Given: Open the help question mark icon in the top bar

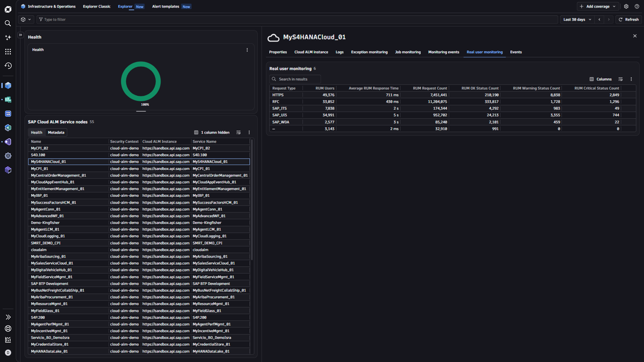Looking at the screenshot, I should pyautogui.click(x=637, y=6).
